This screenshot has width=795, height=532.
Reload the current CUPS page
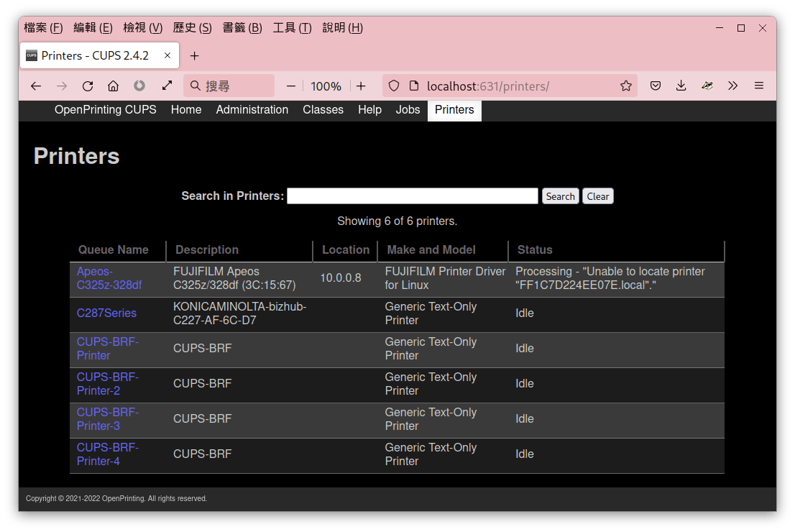[x=88, y=86]
